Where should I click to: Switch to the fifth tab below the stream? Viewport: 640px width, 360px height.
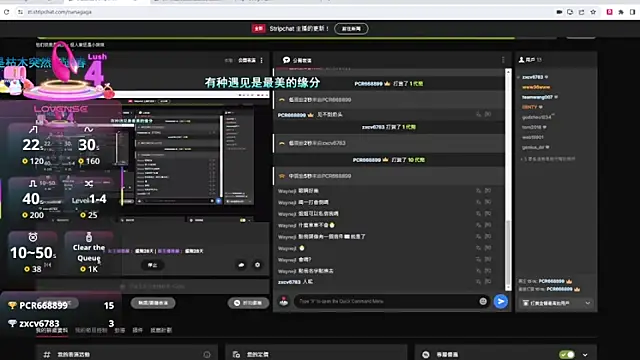[x=161, y=330]
